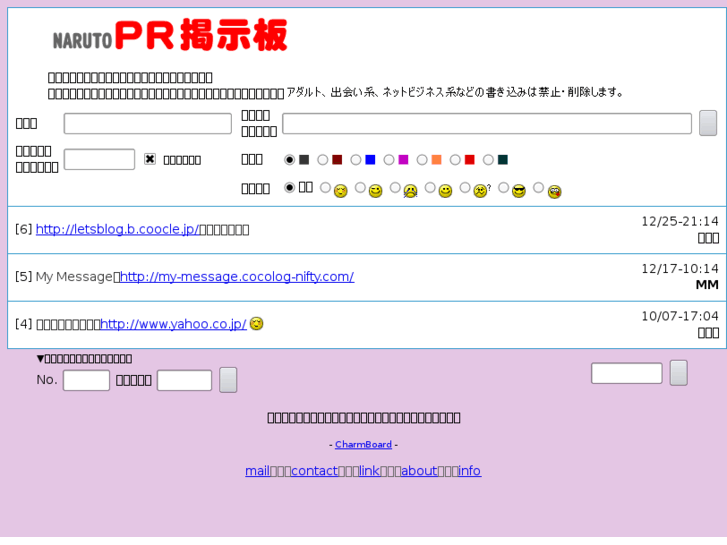Click poster name MM

coord(707,285)
